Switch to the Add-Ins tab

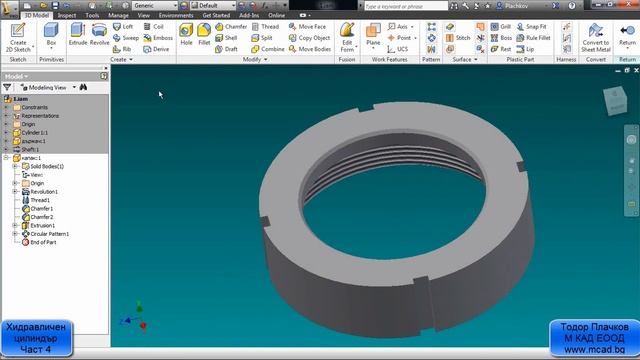click(249, 16)
